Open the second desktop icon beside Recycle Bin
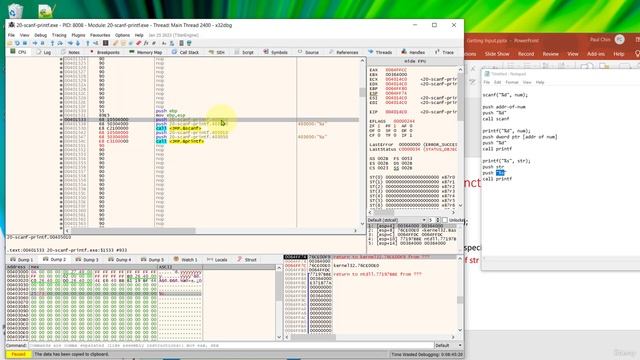640x360 pixels. click(x=46, y=10)
